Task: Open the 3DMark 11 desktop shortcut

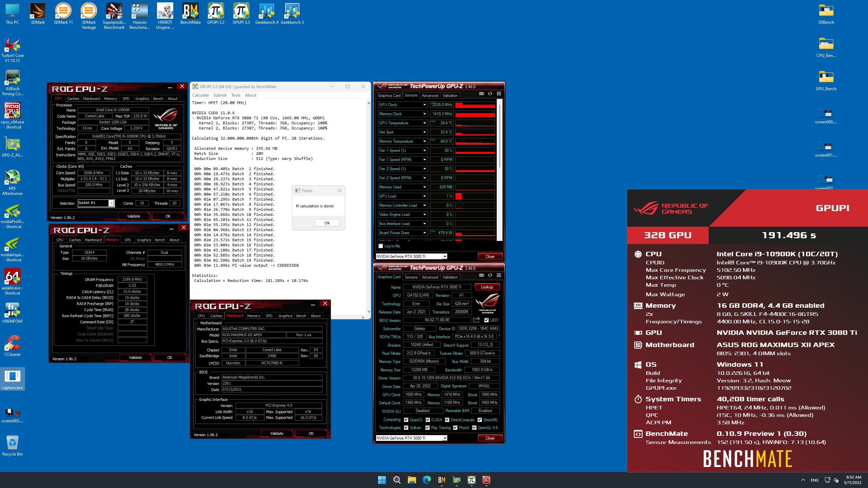Action: pyautogui.click(x=63, y=14)
